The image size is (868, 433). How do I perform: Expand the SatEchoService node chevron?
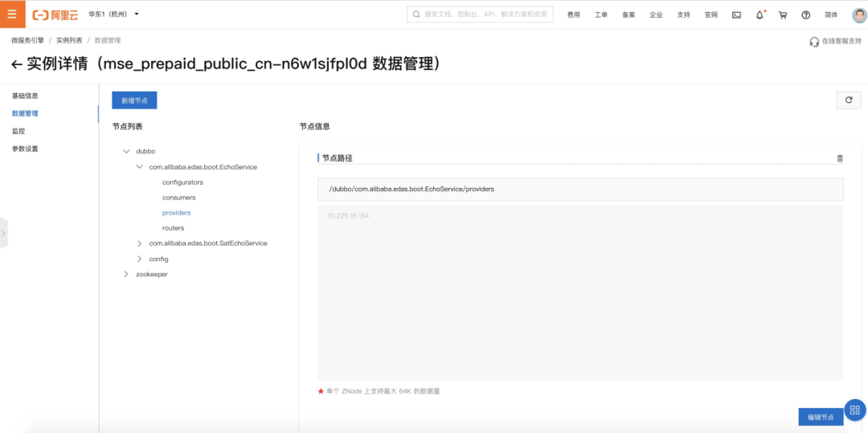140,243
